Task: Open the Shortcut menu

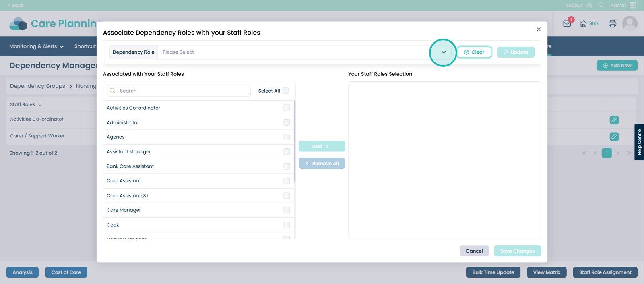Action: [85, 46]
